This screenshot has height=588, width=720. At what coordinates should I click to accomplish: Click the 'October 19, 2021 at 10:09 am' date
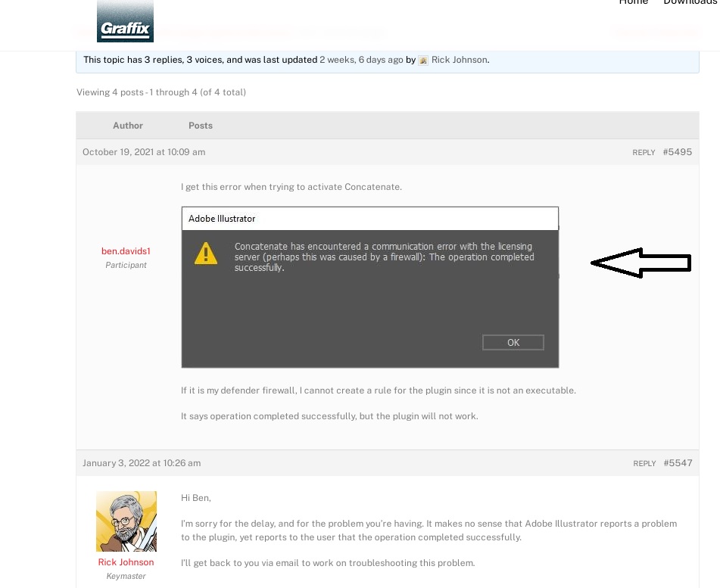click(x=144, y=152)
